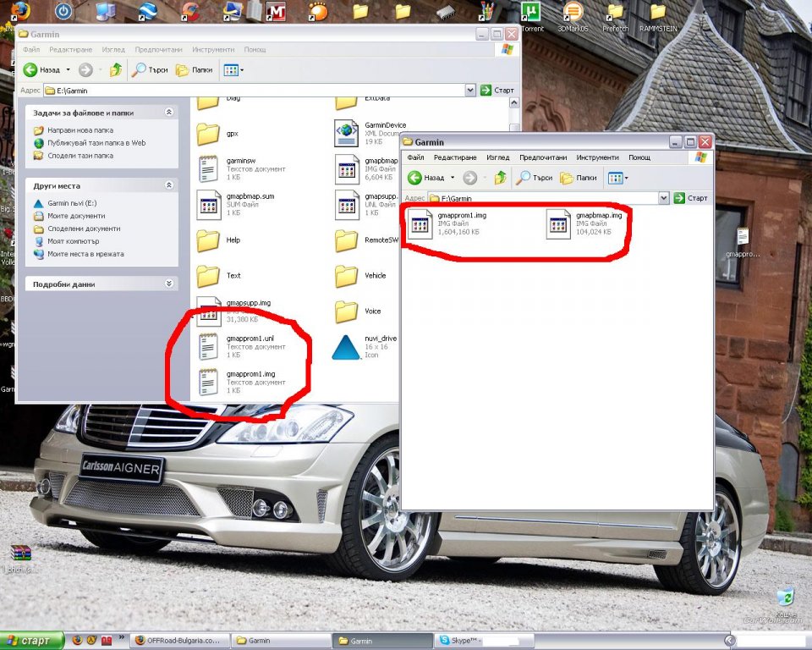Open Инструменти menu in the F:\Garmin window
Viewport: 812px width, 650px height.
pos(597,157)
